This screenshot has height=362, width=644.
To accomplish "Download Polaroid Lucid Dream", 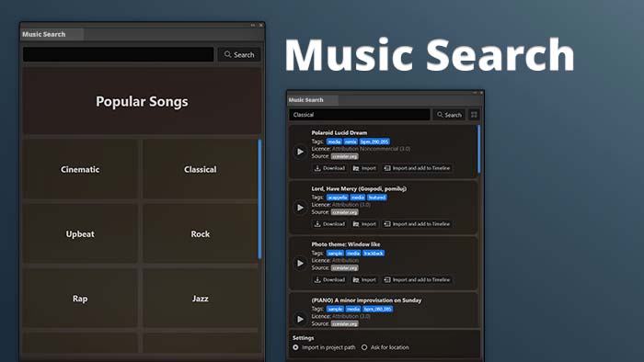I will tap(329, 168).
